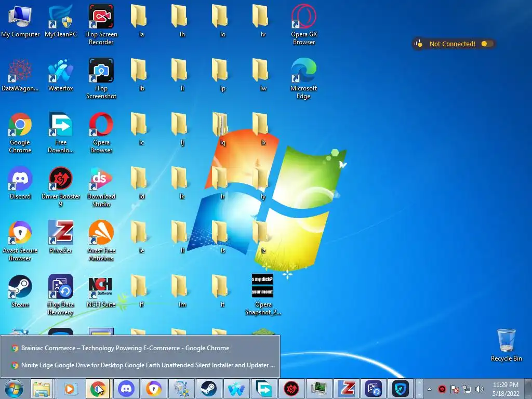Select the iTop Data Recovery desktop icon

[x=61, y=295]
